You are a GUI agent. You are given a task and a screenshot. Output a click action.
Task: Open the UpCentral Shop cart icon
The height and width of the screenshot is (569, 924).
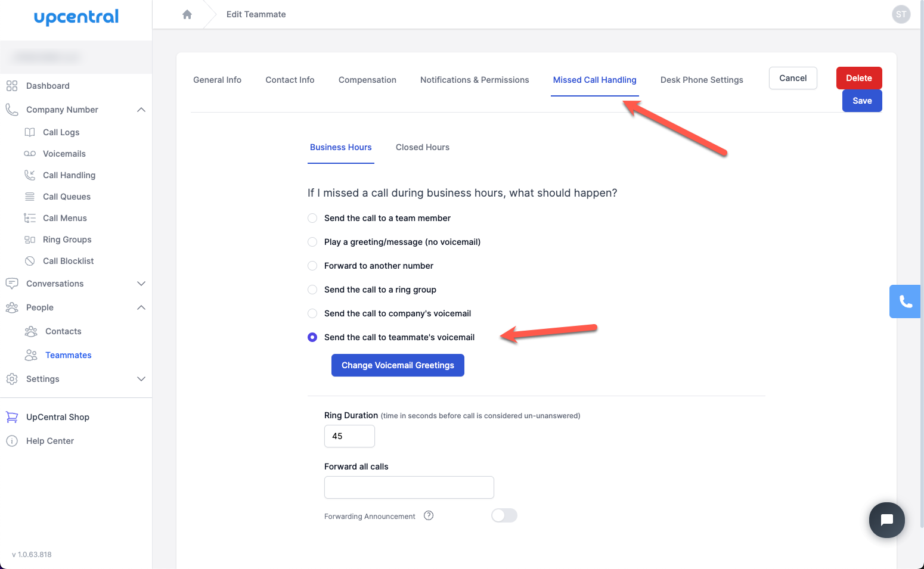(x=12, y=417)
